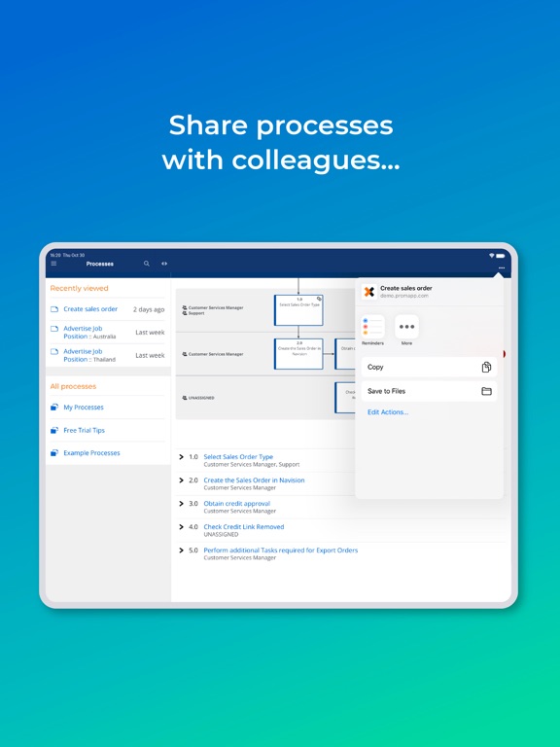Click the Recently viewed heading

tap(79, 288)
